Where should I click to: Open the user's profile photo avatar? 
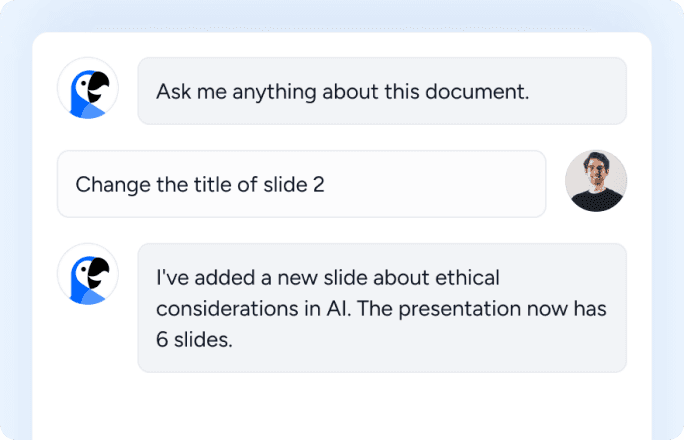(x=596, y=181)
